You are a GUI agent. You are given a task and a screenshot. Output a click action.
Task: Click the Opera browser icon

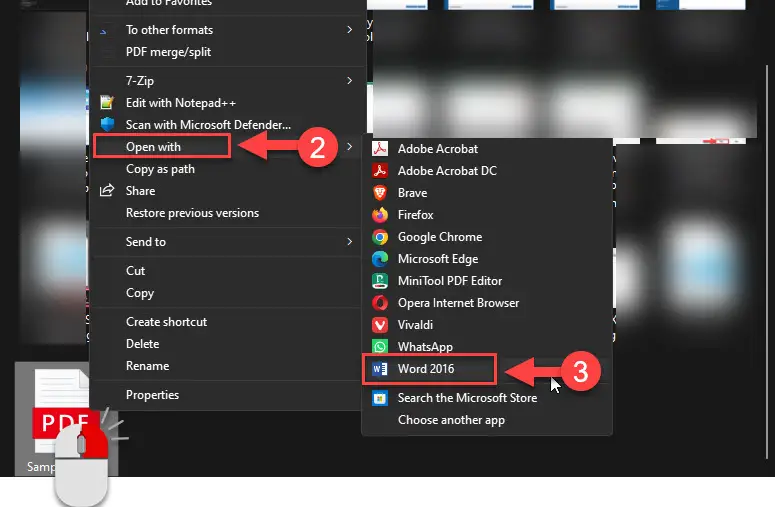[380, 302]
